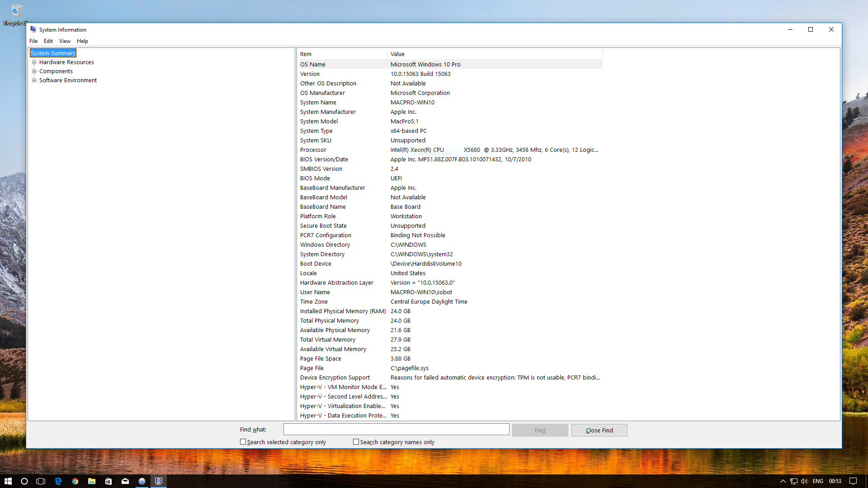Click the Find what text field
The width and height of the screenshot is (868, 488).
tap(396, 429)
